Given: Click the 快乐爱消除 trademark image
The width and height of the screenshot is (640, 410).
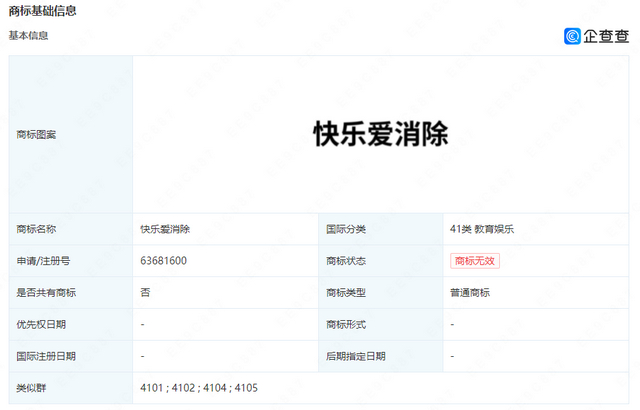Looking at the screenshot, I should [x=380, y=134].
